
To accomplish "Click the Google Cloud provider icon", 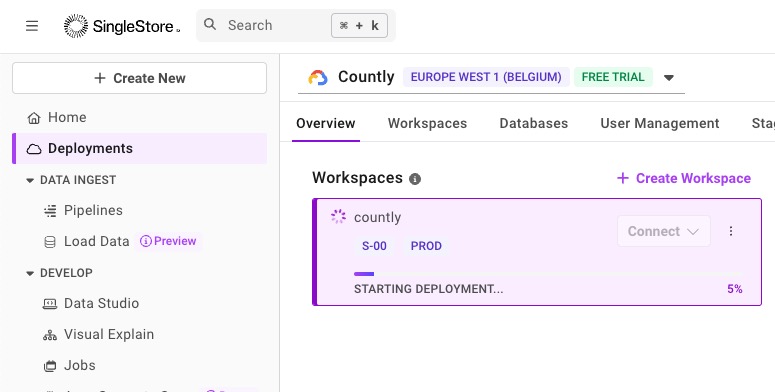I will [x=318, y=78].
